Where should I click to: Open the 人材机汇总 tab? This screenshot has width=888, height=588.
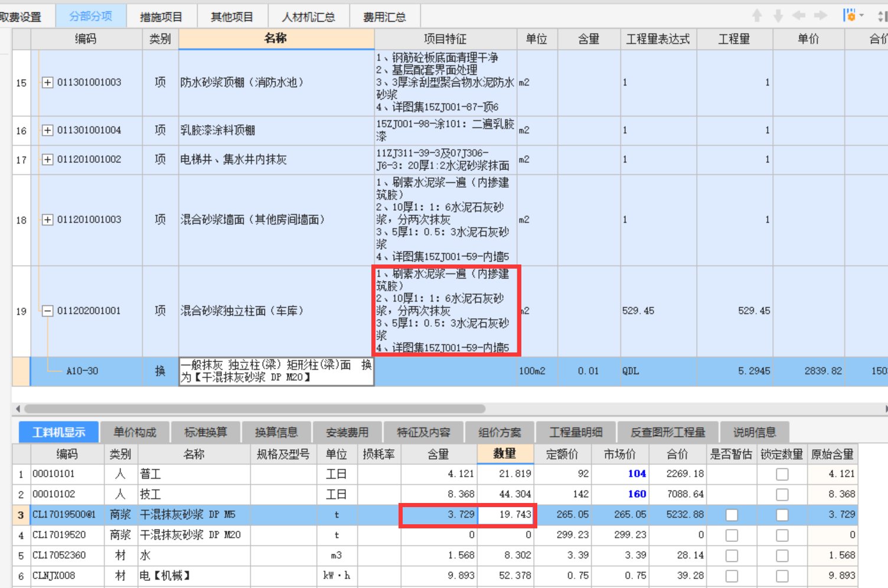click(308, 17)
